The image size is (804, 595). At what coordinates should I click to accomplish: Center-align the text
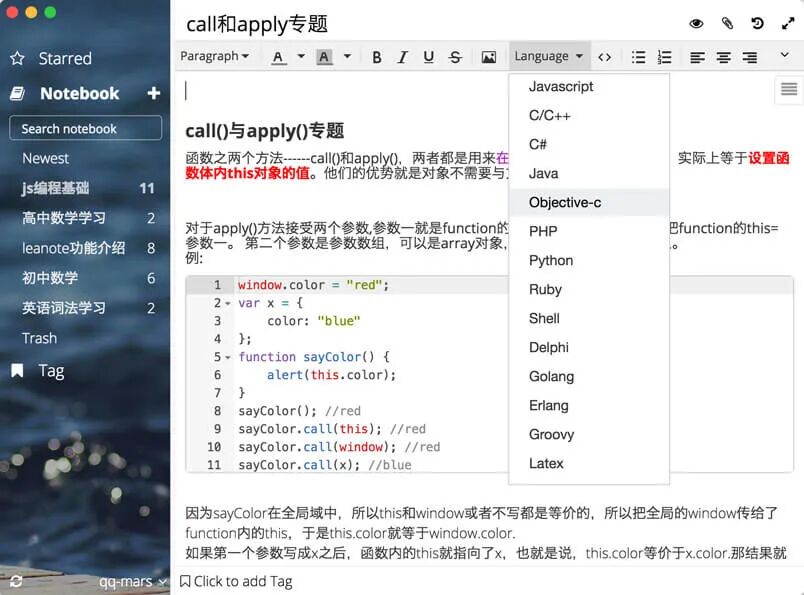pyautogui.click(x=723, y=57)
